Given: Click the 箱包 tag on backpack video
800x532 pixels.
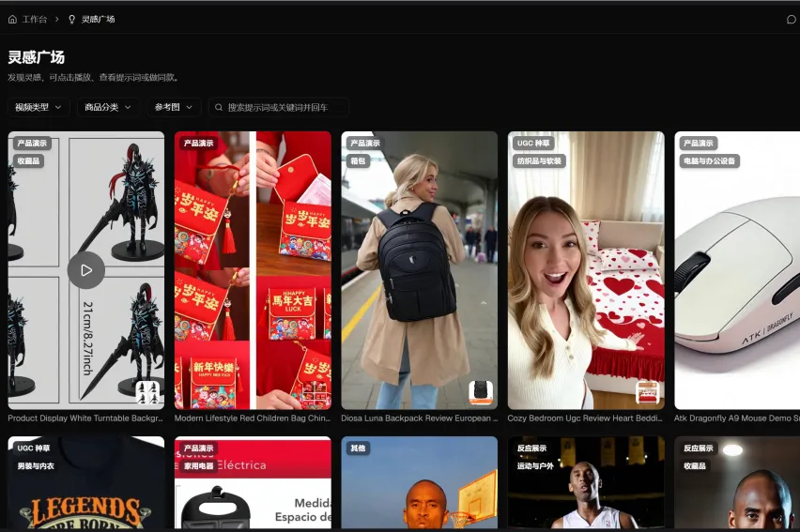Looking at the screenshot, I should (x=358, y=160).
